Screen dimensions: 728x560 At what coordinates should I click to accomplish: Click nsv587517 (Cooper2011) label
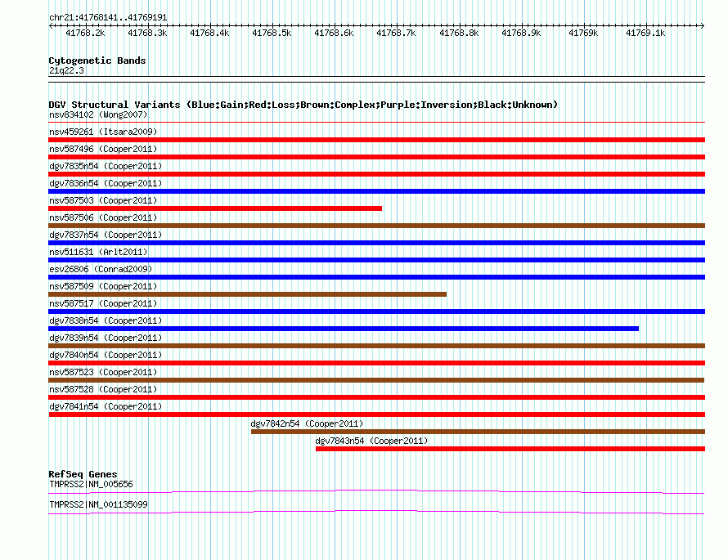pyautogui.click(x=103, y=303)
